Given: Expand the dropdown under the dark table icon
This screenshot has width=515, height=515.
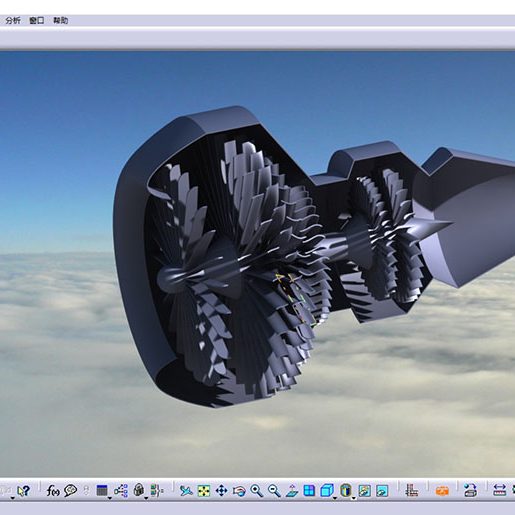Looking at the screenshot, I should pos(109,498).
